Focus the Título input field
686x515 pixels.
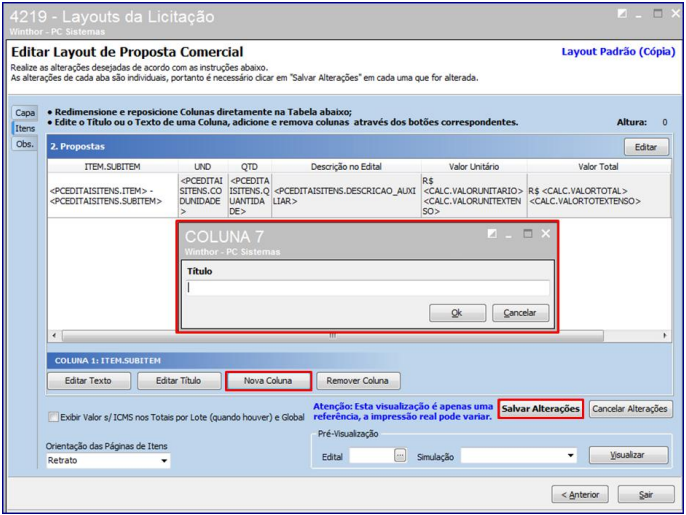click(x=368, y=287)
